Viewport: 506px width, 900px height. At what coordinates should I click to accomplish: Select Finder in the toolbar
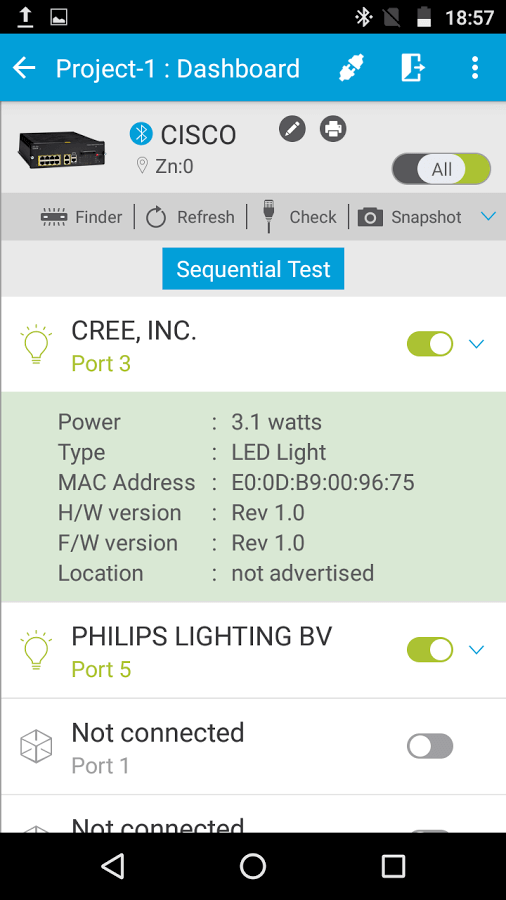click(x=81, y=217)
